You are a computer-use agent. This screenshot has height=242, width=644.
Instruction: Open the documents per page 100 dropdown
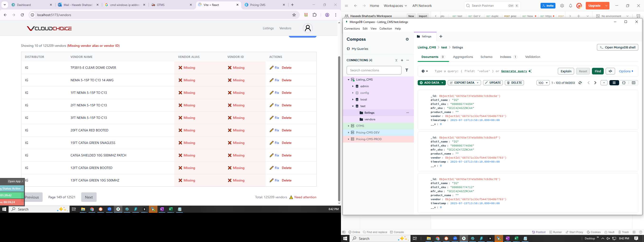543,83
